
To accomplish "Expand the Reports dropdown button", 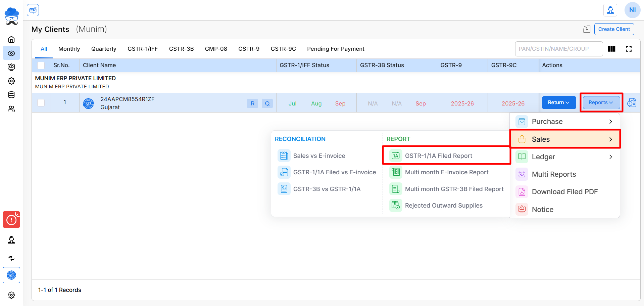I will tap(601, 102).
